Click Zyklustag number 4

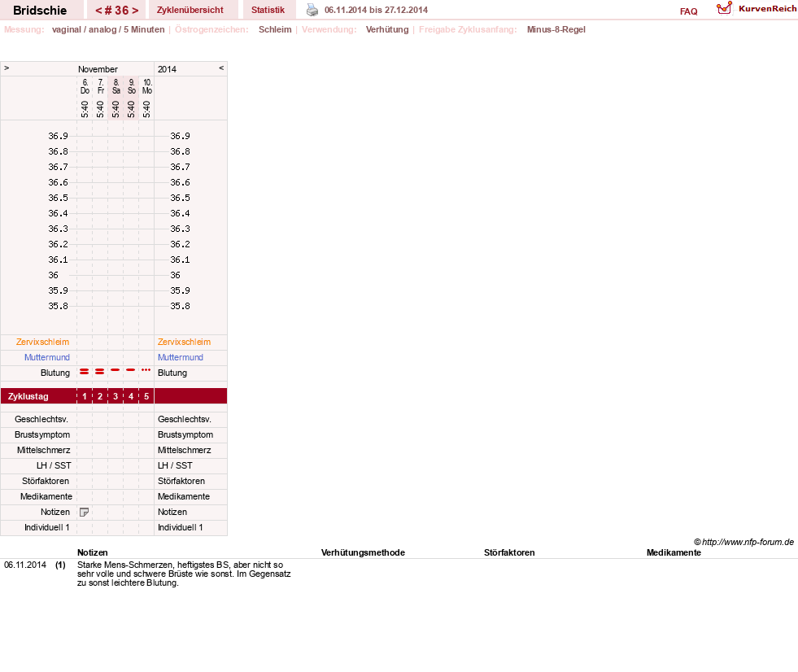(131, 396)
